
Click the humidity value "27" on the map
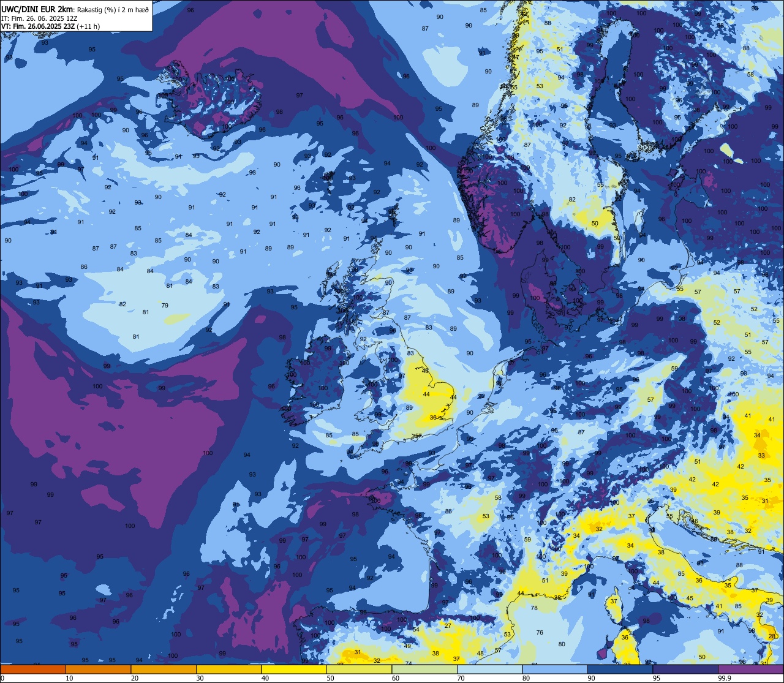point(448,625)
